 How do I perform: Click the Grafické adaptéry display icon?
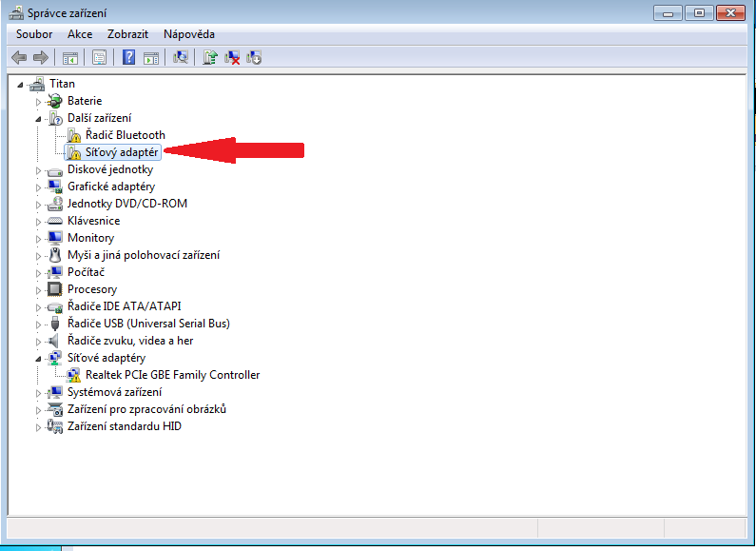pyautogui.click(x=55, y=187)
